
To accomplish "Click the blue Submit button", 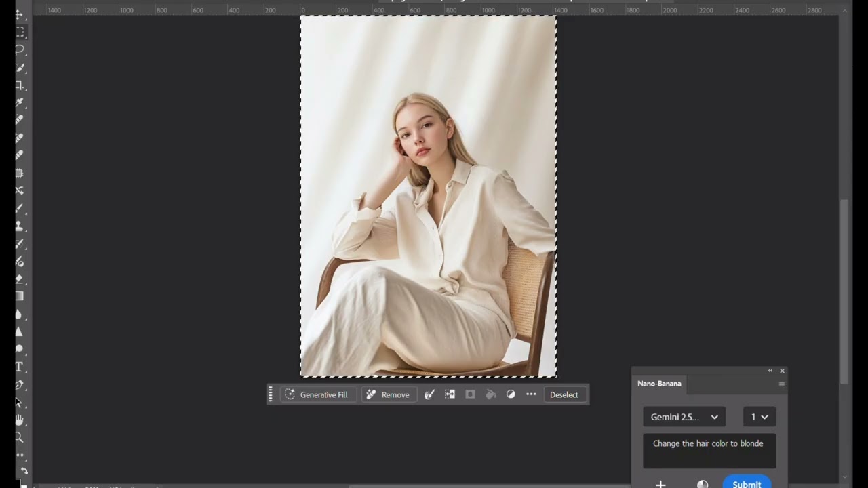I will click(x=746, y=483).
